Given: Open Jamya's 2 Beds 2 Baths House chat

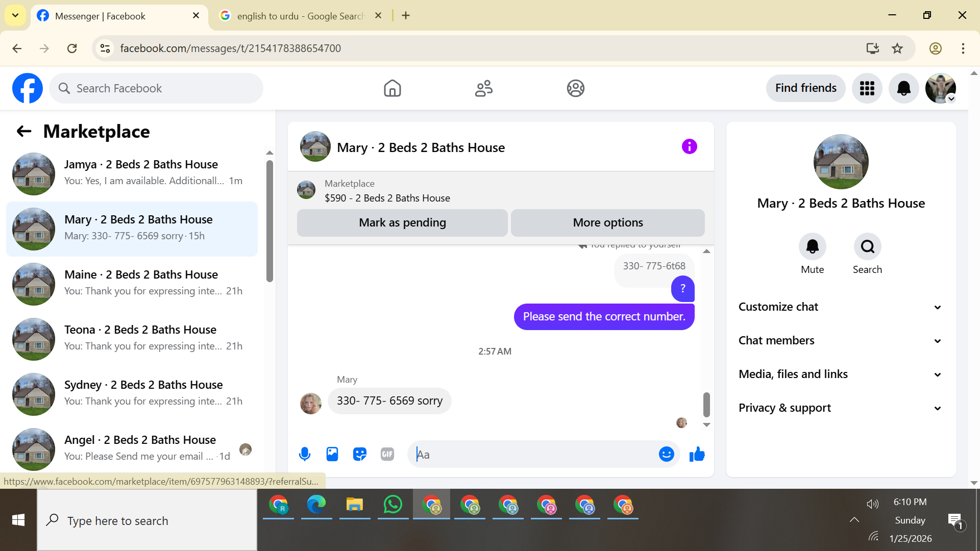Looking at the screenshot, I should (x=132, y=174).
